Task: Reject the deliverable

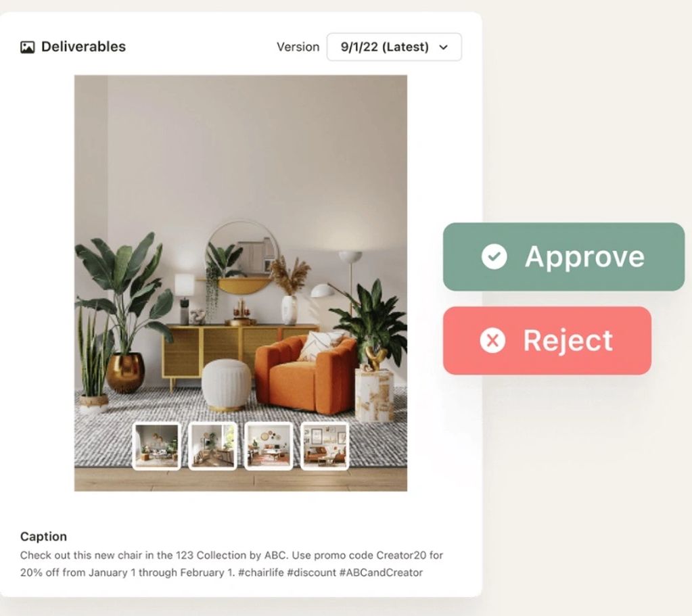Action: (x=547, y=341)
